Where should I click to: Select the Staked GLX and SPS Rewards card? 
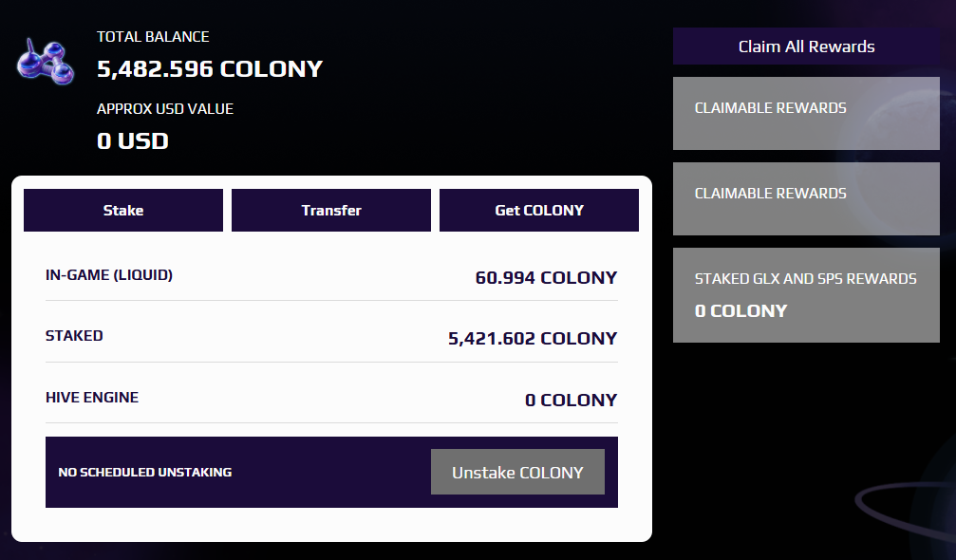(806, 295)
